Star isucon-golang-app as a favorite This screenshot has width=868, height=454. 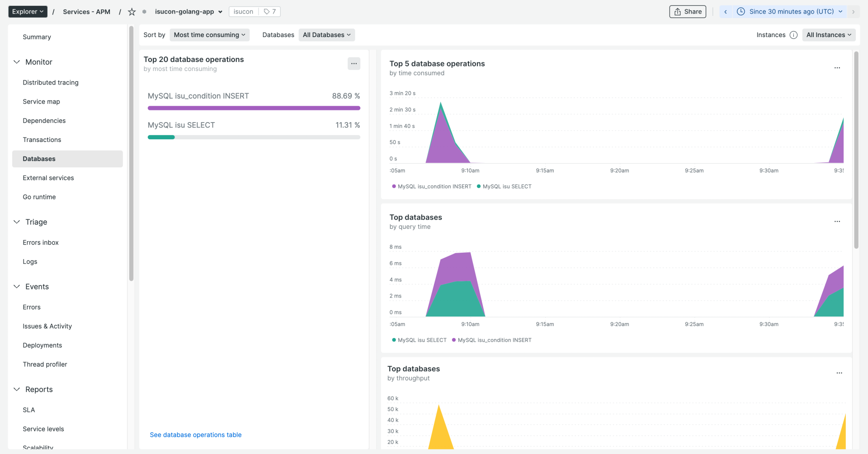point(131,12)
